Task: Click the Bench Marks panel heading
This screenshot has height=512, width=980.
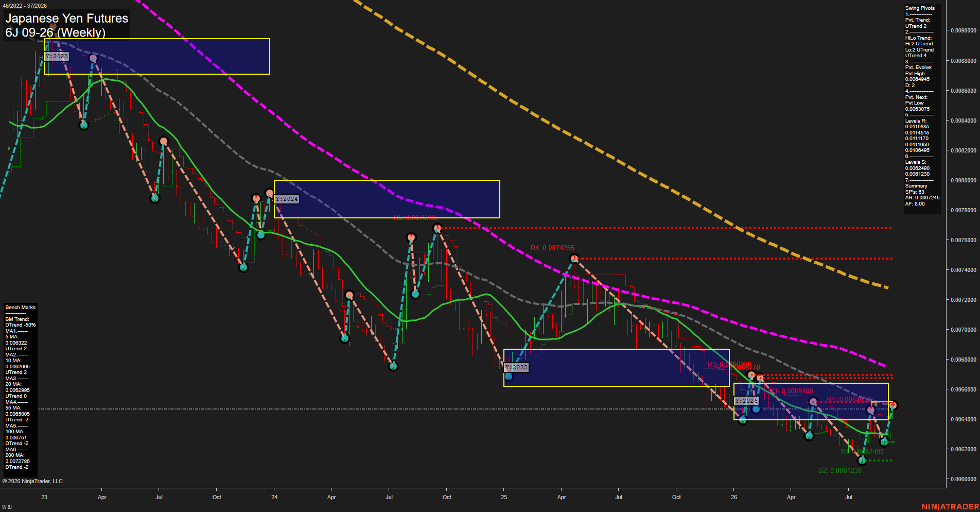Action: [x=20, y=308]
